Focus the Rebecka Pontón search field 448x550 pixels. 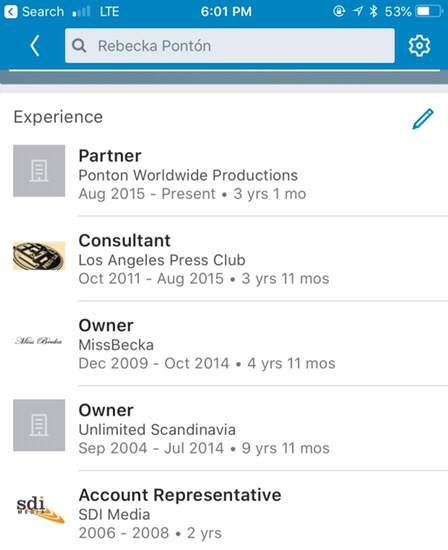(229, 46)
